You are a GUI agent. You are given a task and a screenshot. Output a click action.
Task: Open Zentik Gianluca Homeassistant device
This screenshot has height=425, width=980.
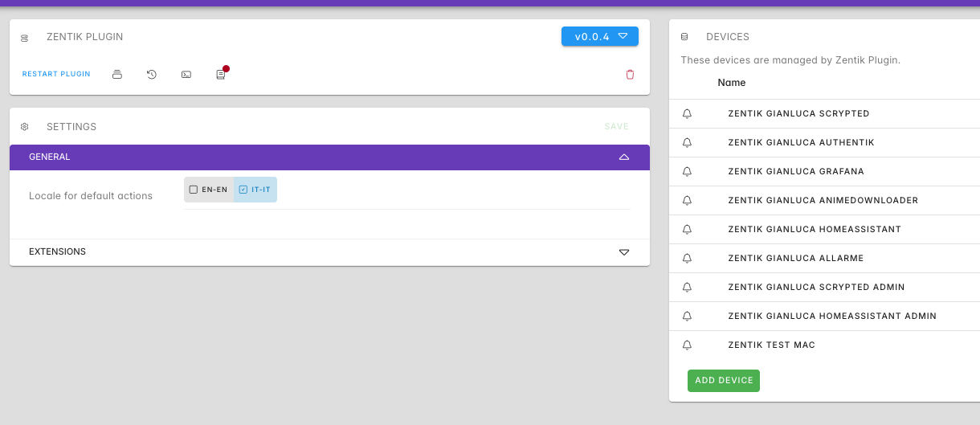point(814,230)
